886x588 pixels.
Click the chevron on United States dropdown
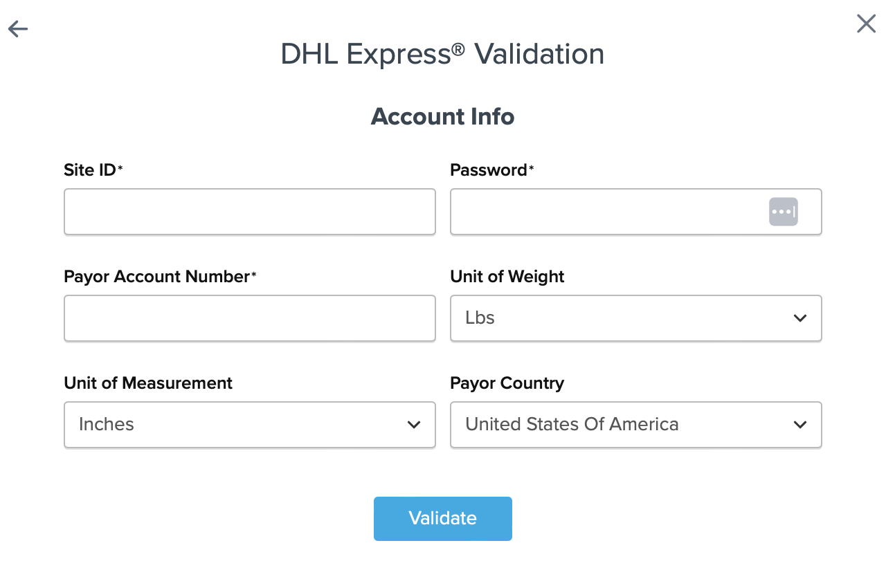point(800,425)
